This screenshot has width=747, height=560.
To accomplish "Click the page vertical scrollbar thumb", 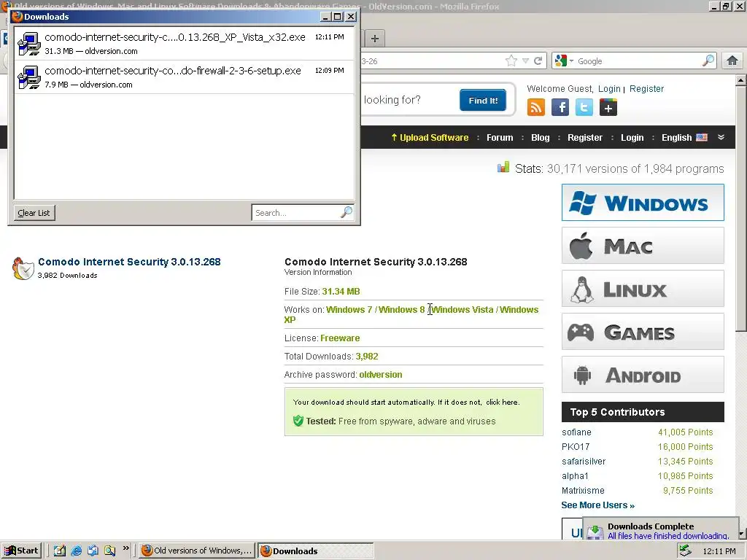I will click(x=741, y=208).
